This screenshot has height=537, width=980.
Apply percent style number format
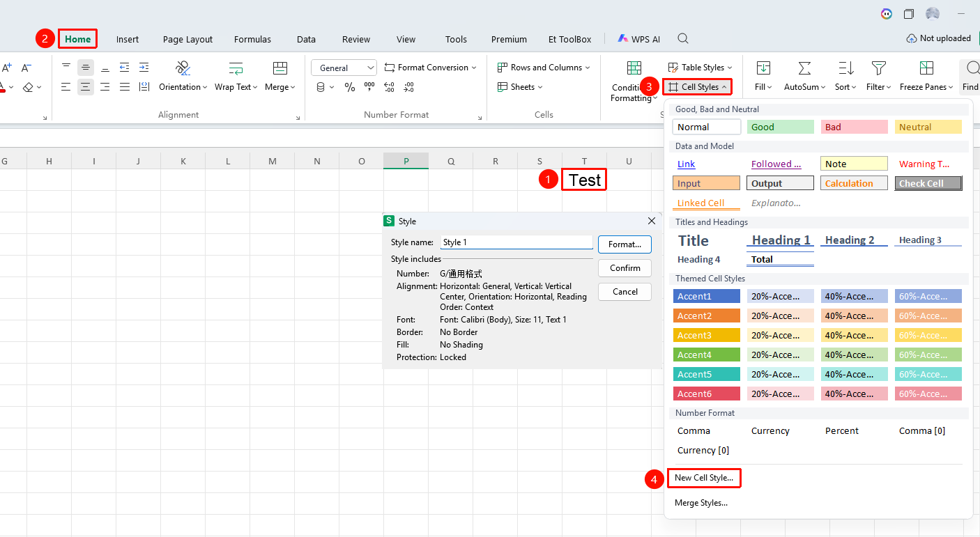[x=350, y=87]
